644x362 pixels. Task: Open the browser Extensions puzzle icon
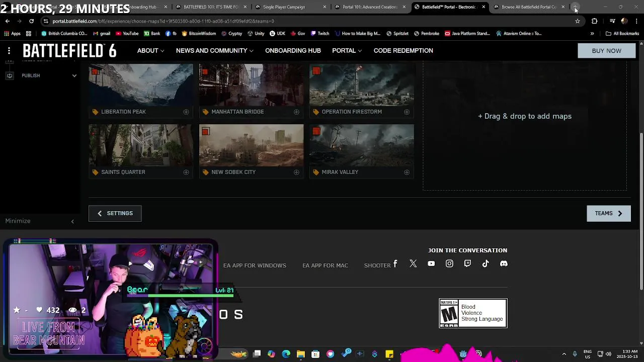coord(595,21)
